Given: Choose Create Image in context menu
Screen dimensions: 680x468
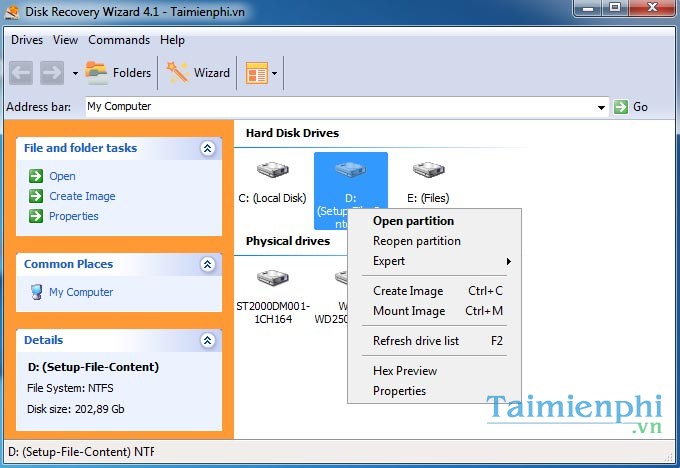Looking at the screenshot, I should [435, 291].
